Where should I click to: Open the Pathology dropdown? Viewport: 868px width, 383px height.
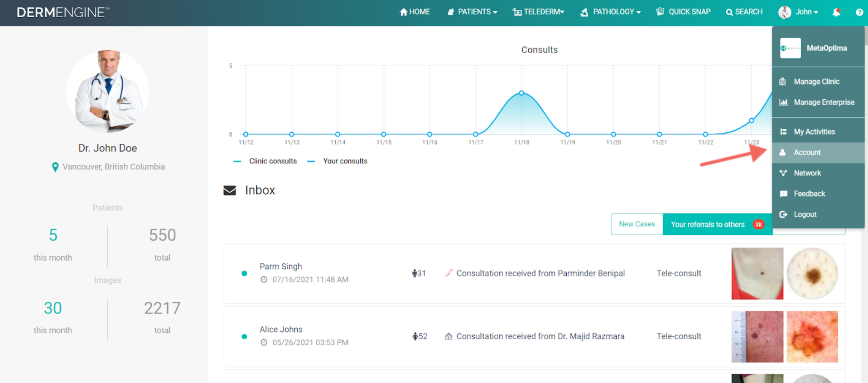point(610,12)
